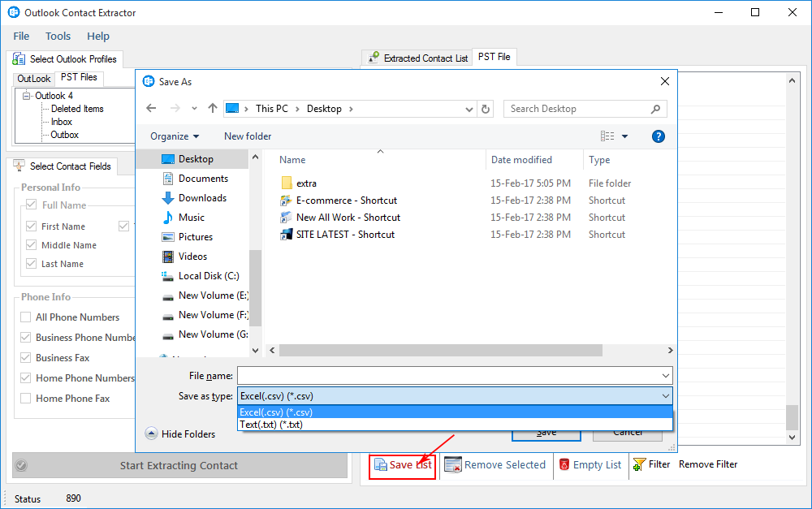
Task: Open the Tools menu
Action: tap(58, 37)
